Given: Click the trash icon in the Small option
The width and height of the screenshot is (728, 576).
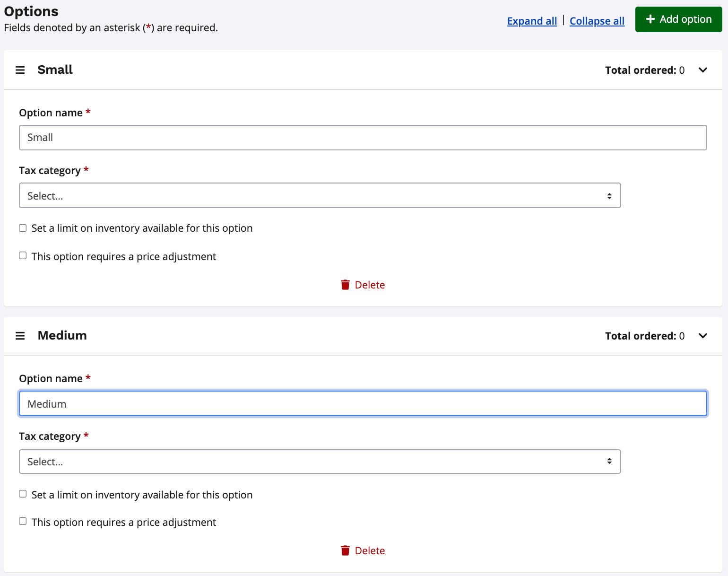Looking at the screenshot, I should 345,285.
